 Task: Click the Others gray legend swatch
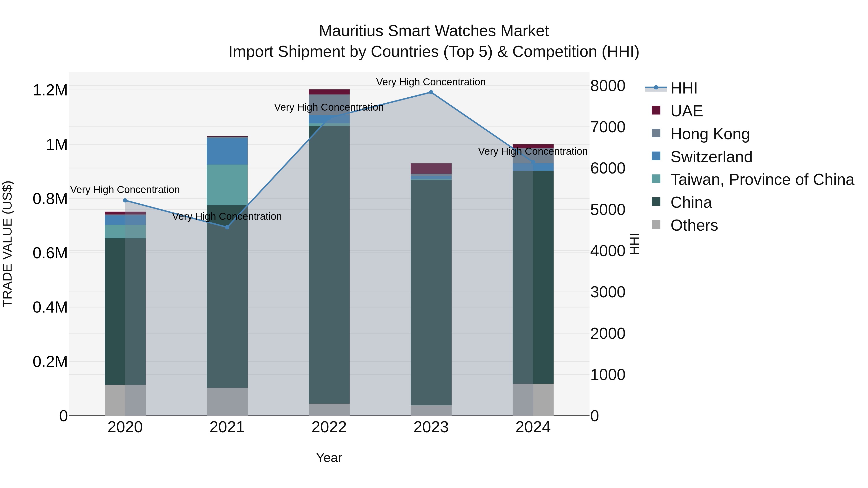pyautogui.click(x=656, y=224)
